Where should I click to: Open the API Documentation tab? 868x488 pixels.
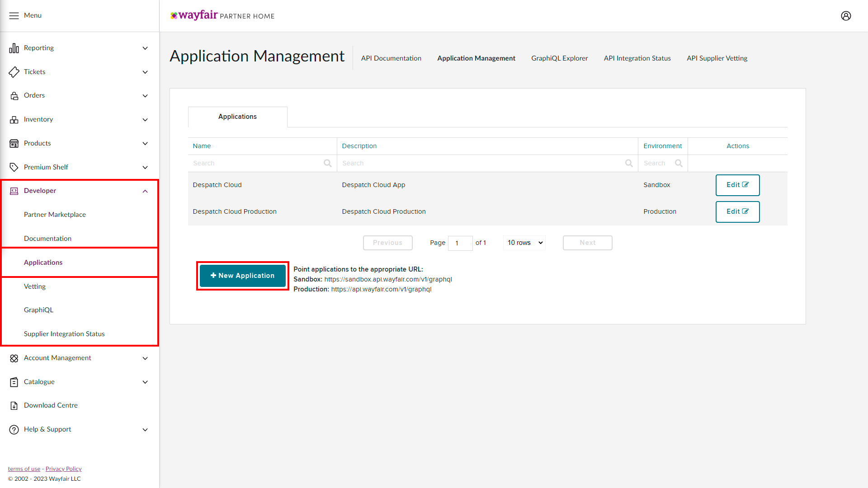pos(391,58)
